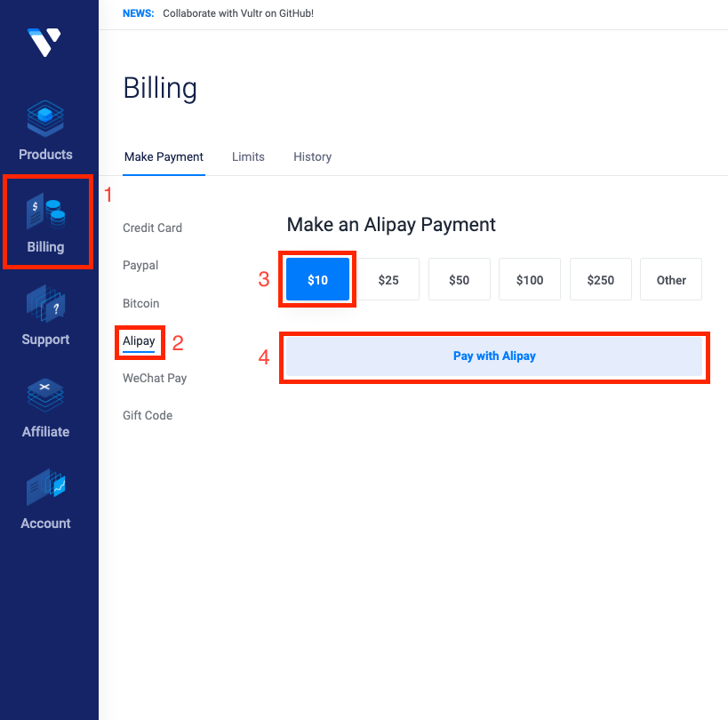The width and height of the screenshot is (728, 720).
Task: Click the NEWS: label
Action: pyautogui.click(x=139, y=13)
